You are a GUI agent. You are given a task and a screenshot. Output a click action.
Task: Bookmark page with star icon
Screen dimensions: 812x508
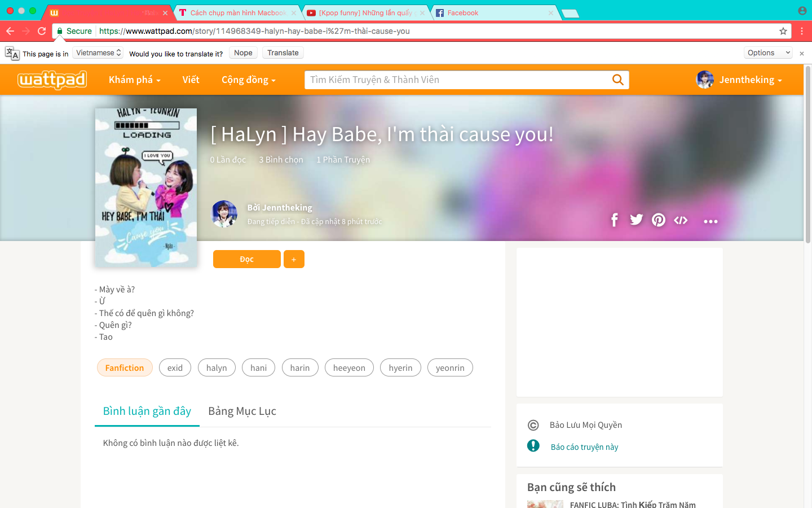coord(783,31)
